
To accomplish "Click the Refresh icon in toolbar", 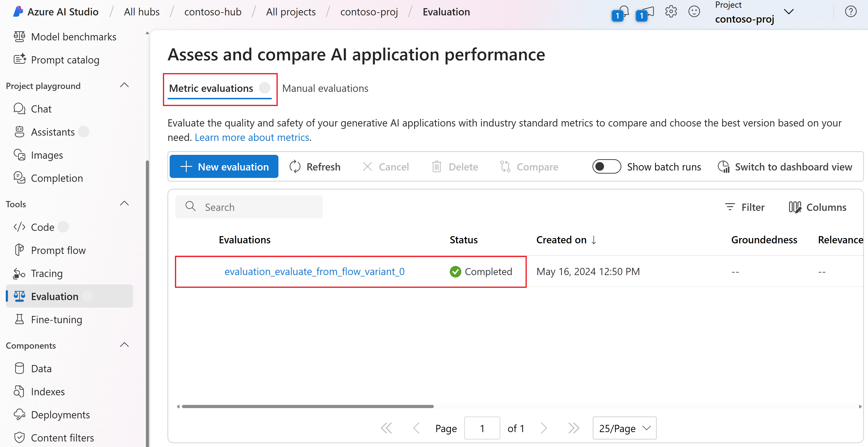I will (x=295, y=167).
